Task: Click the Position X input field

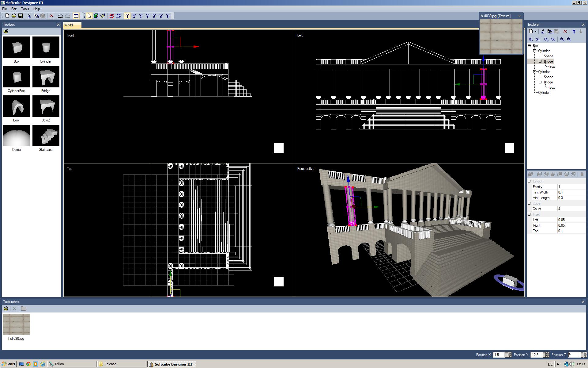Action: click(498, 355)
